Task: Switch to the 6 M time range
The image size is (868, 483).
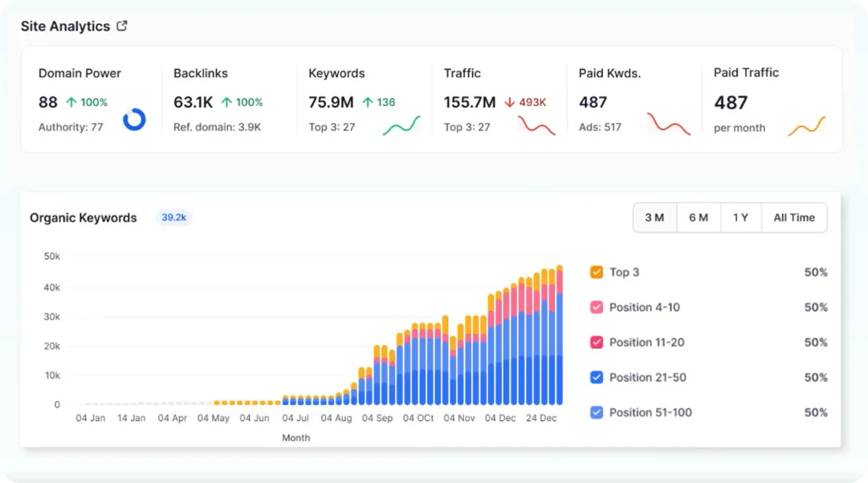Action: point(699,218)
